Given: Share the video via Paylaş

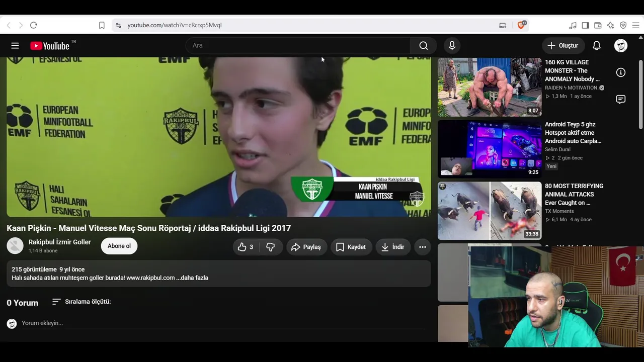Looking at the screenshot, I should (x=306, y=247).
